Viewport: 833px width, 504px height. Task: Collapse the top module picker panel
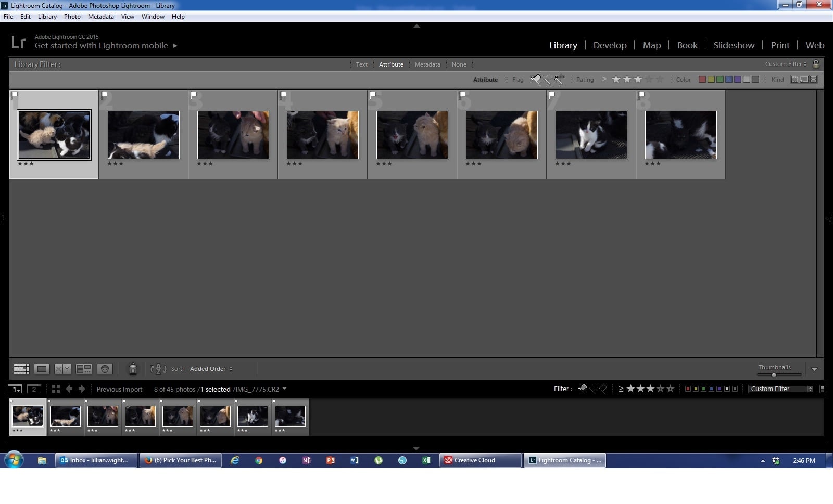click(x=416, y=25)
